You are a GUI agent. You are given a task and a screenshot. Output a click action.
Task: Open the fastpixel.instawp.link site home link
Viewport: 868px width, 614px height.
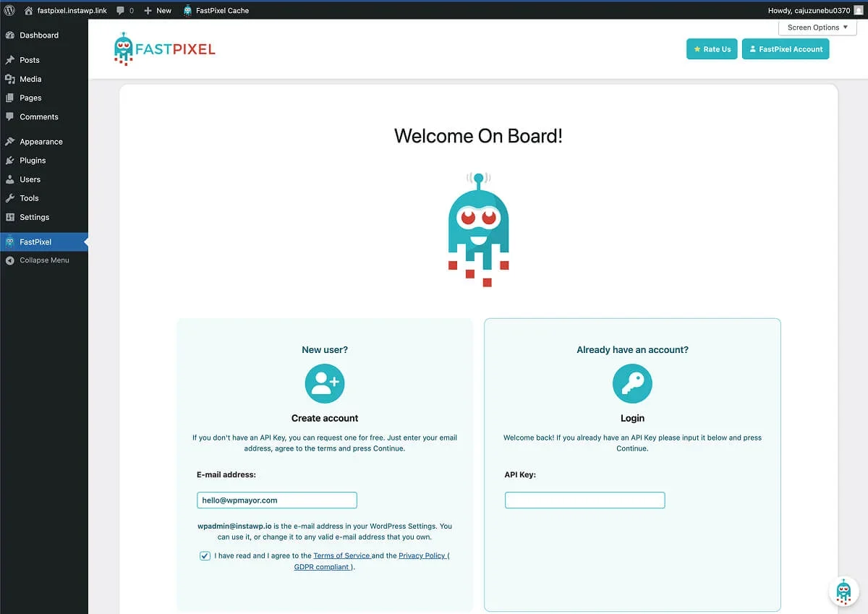tap(66, 10)
